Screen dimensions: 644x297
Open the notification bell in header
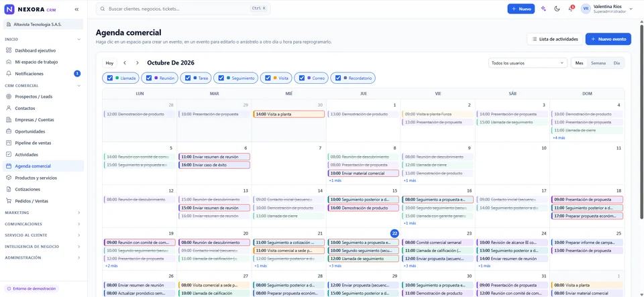coord(570,9)
